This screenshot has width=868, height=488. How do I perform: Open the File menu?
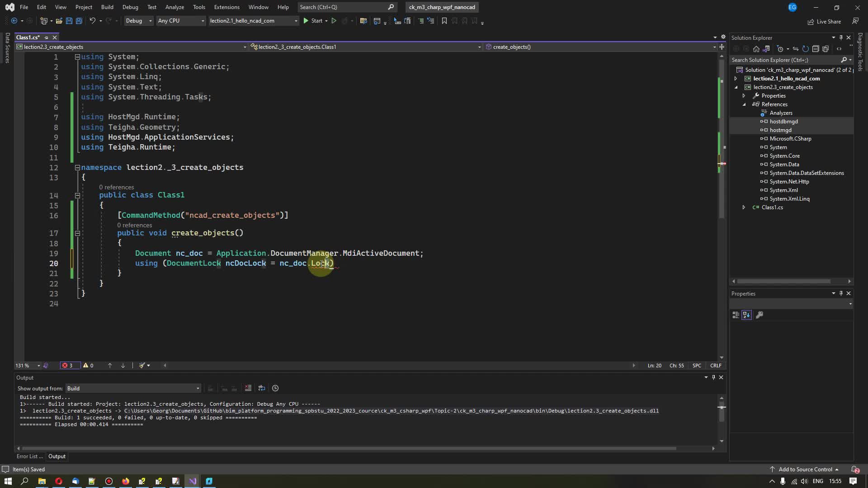point(24,7)
